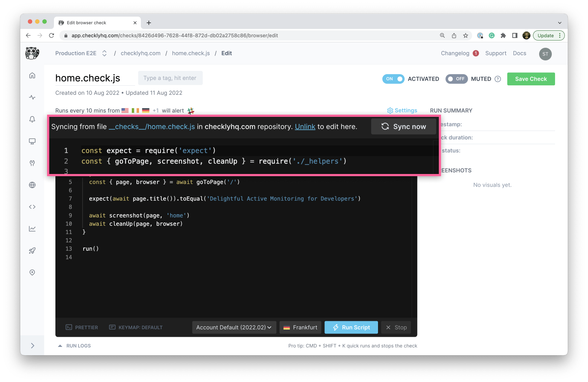Open the alerts bell icon in sidebar
This screenshot has width=588, height=382.
32,119
